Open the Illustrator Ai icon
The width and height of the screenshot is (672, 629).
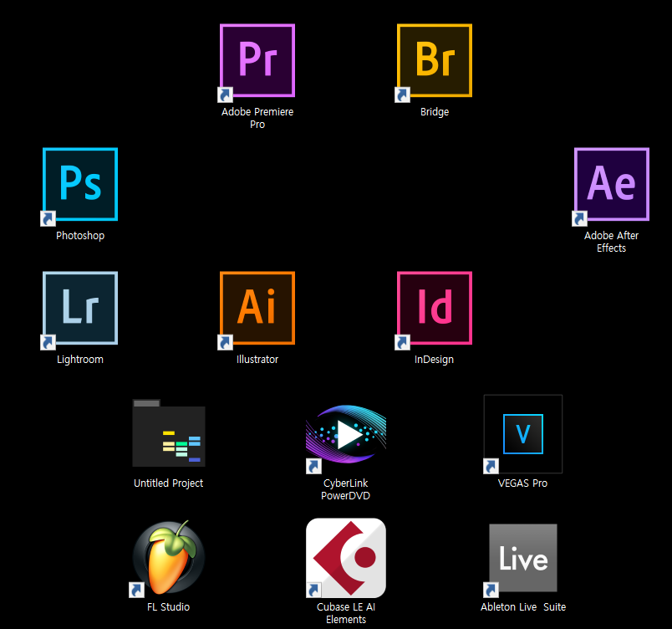click(257, 308)
